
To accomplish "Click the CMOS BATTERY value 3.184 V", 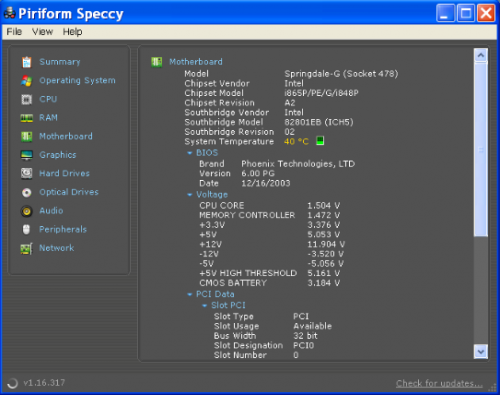I will [323, 283].
